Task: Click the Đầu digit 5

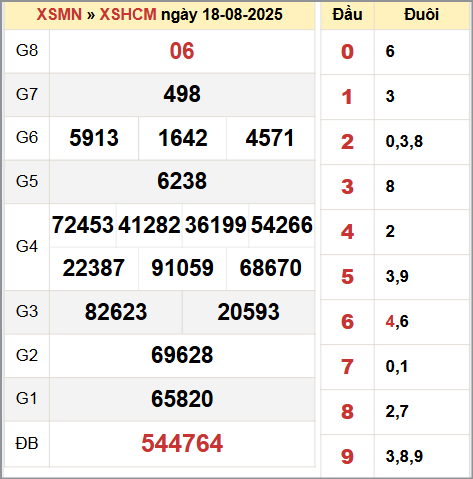Action: coord(347,277)
